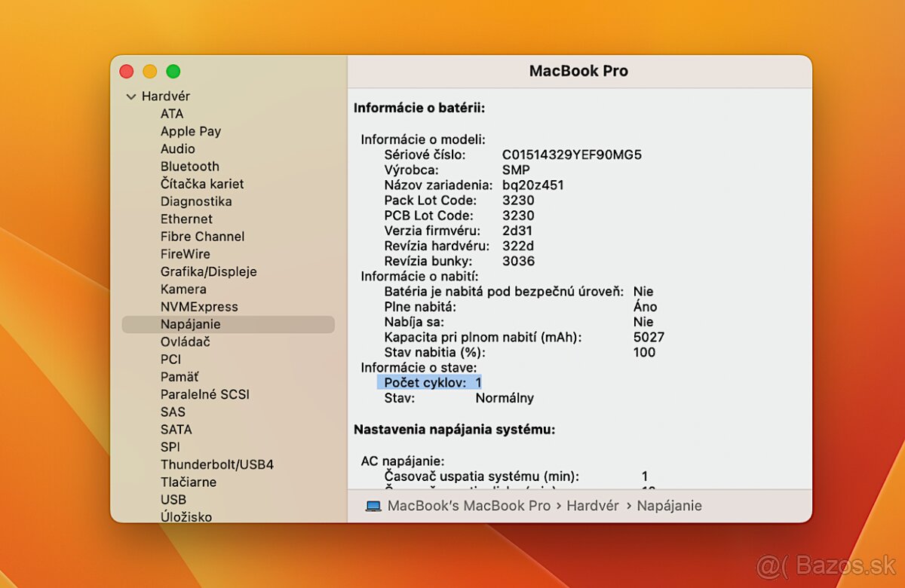
Task: Open the Bluetooth sidebar entry
Action: tap(190, 166)
